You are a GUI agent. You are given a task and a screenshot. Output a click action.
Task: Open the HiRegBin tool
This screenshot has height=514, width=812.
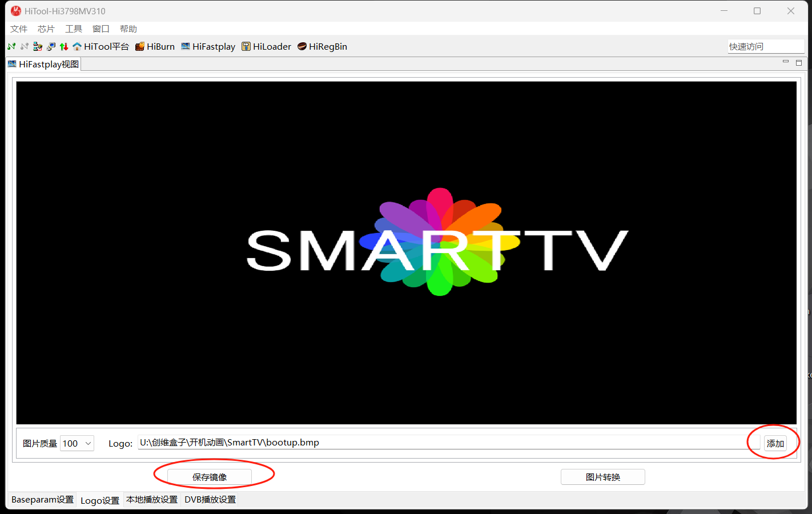click(322, 46)
